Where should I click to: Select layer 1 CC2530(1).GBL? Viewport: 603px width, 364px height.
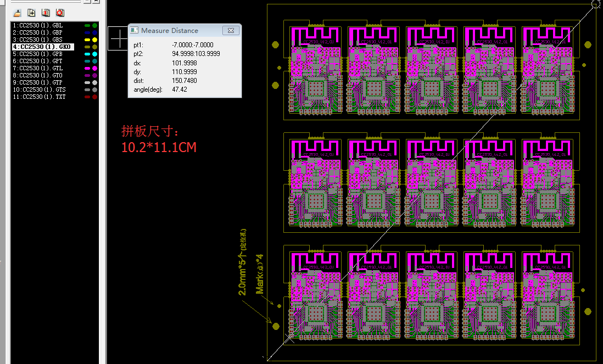pyautogui.click(x=37, y=26)
